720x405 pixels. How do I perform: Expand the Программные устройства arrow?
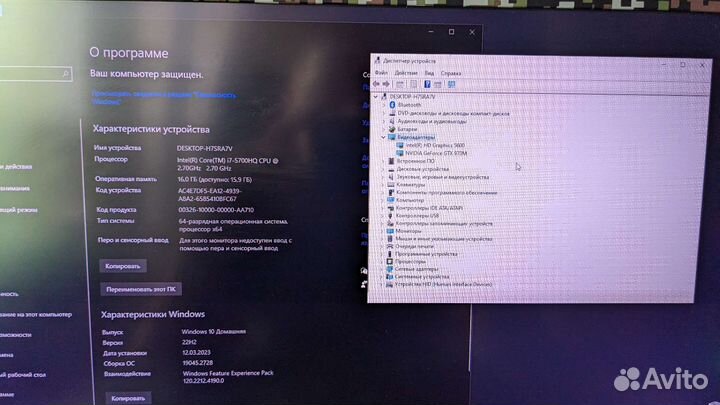(x=382, y=254)
